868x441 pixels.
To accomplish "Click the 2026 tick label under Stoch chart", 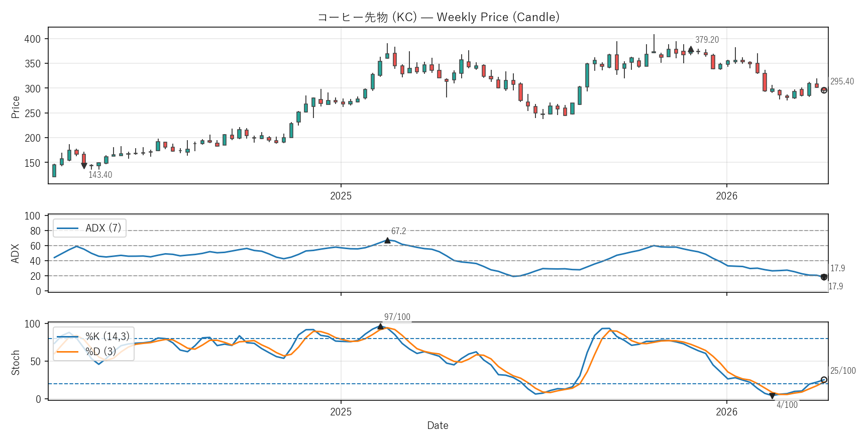I will click(726, 412).
